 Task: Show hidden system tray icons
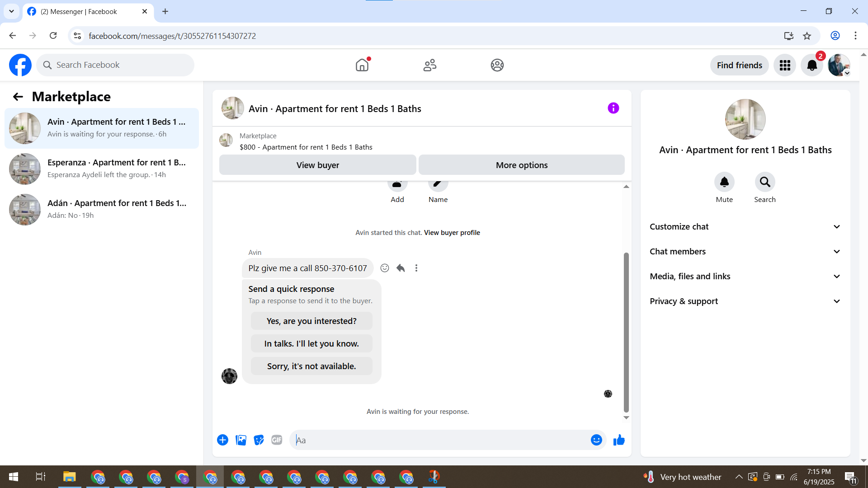point(739,477)
